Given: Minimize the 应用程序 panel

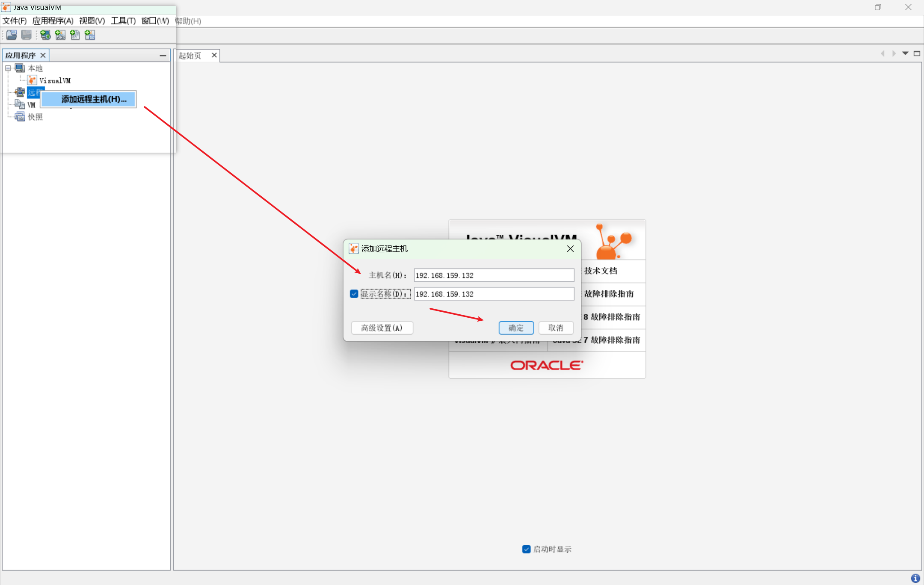Looking at the screenshot, I should (x=163, y=56).
